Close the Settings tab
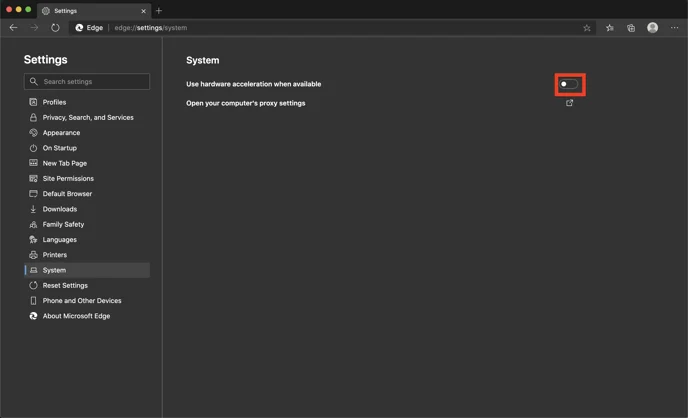Image resolution: width=688 pixels, height=418 pixels. pos(143,11)
